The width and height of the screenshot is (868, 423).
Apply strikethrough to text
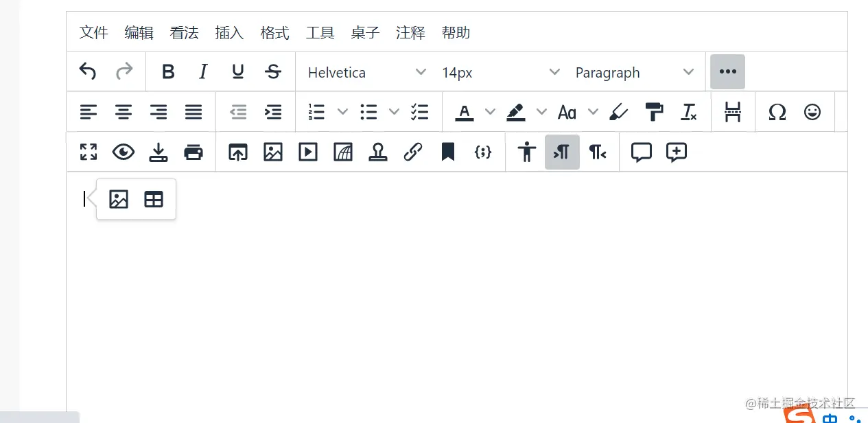(272, 71)
